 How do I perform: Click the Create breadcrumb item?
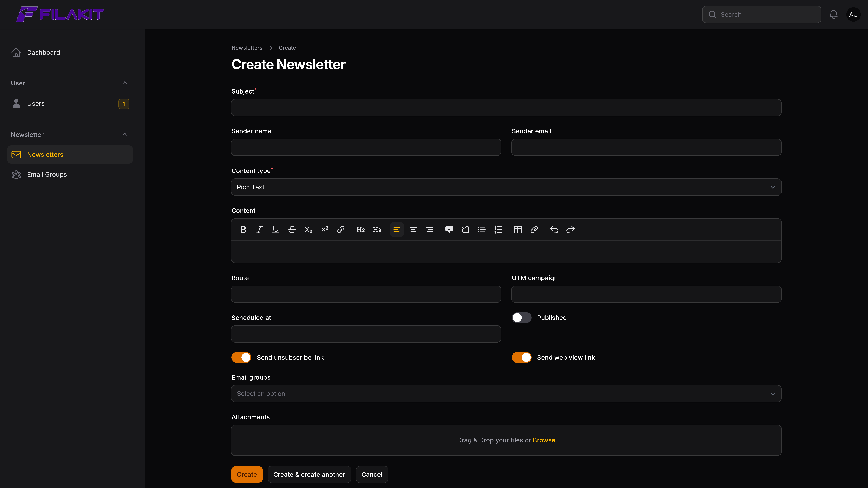coord(287,48)
